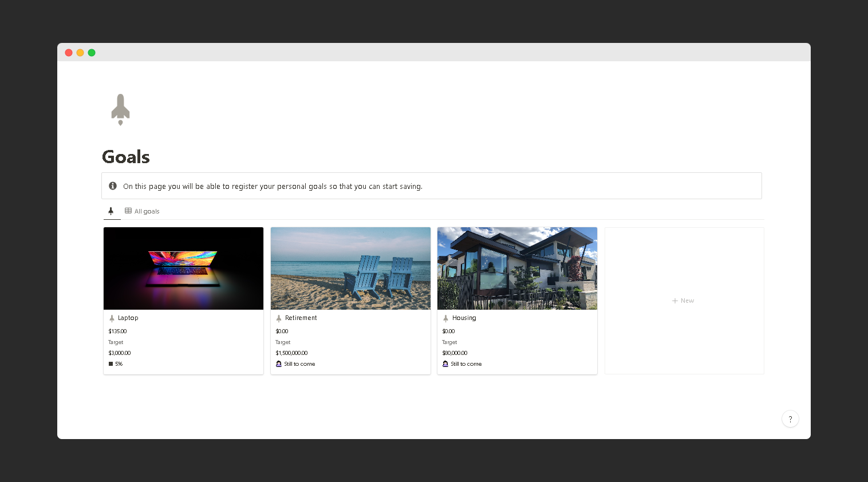The width and height of the screenshot is (868, 482).
Task: Click the modern house cover image on Housing
Action: 516,268
